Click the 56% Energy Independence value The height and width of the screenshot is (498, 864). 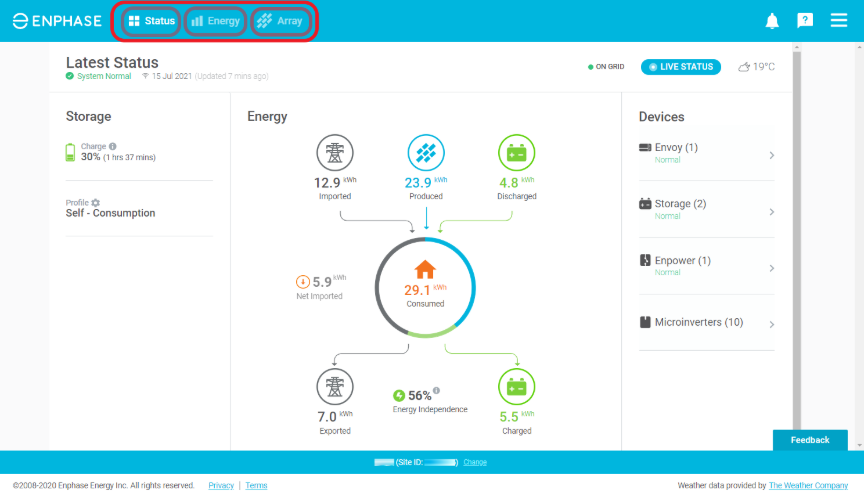point(419,396)
